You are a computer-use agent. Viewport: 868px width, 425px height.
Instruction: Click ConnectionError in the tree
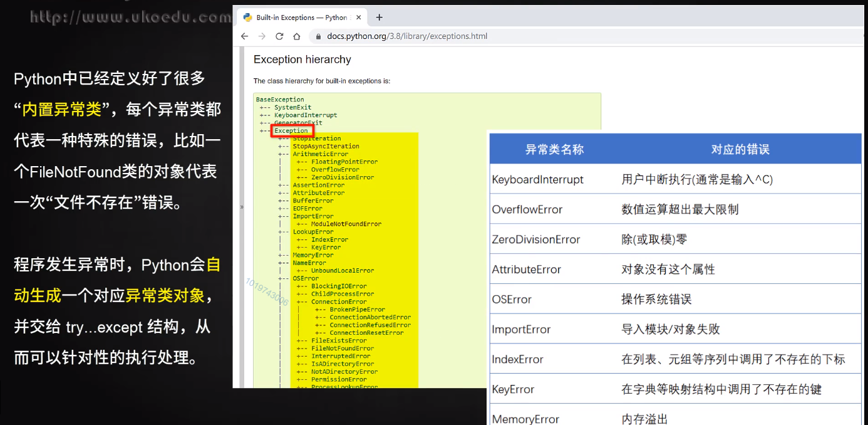pos(339,302)
